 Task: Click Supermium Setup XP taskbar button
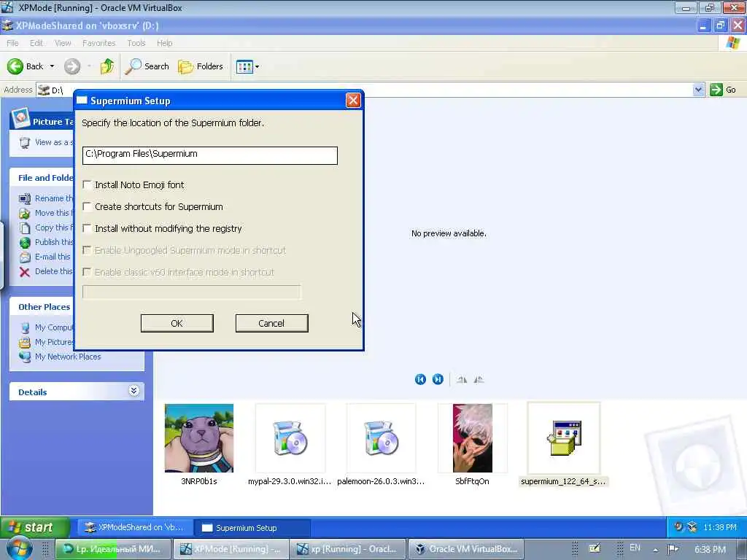coord(252,528)
